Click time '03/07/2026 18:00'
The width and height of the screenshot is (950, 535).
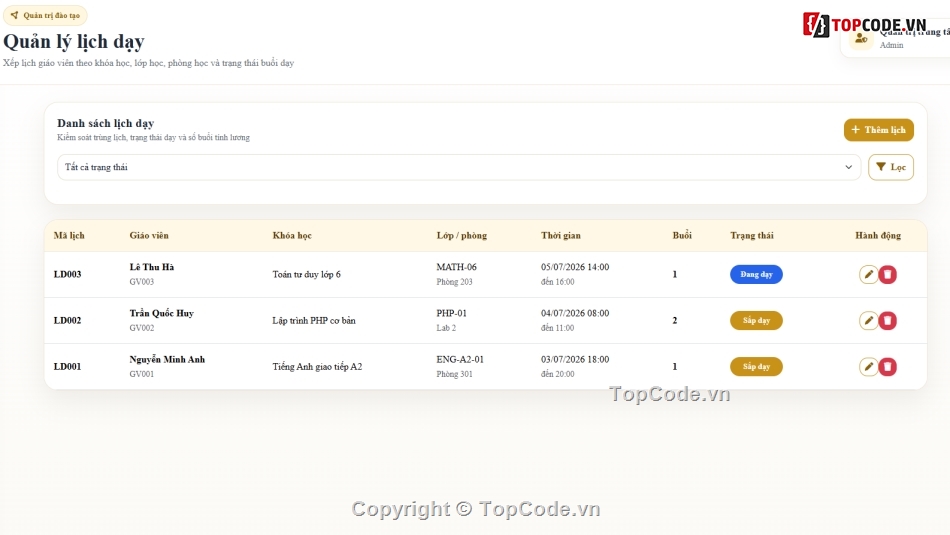coord(575,359)
